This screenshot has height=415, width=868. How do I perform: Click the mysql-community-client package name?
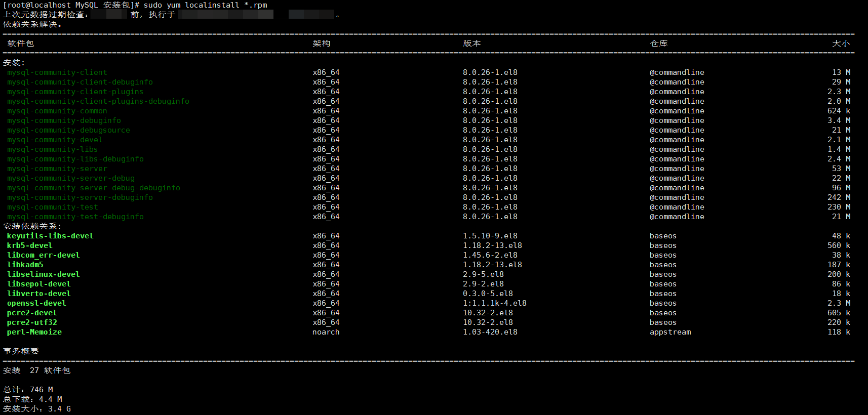(x=57, y=72)
